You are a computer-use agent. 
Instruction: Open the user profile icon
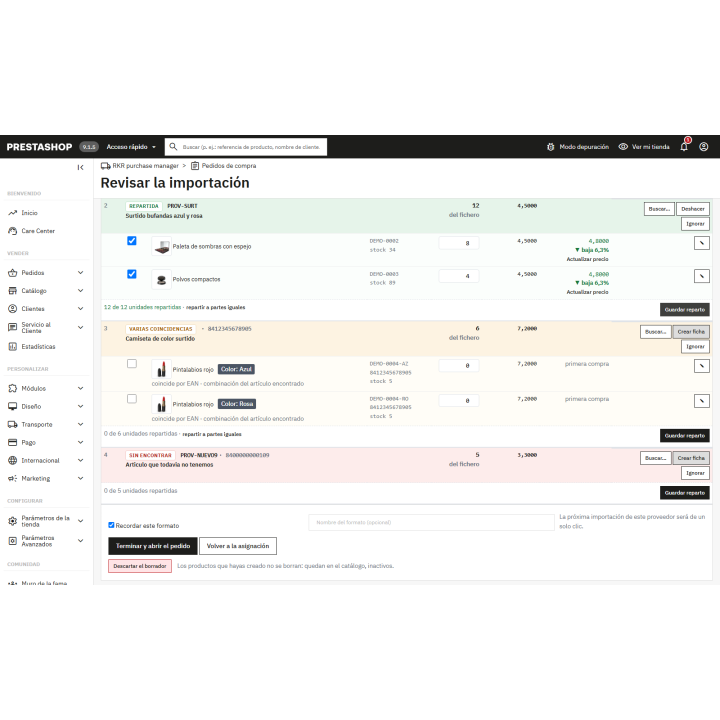[x=703, y=146]
